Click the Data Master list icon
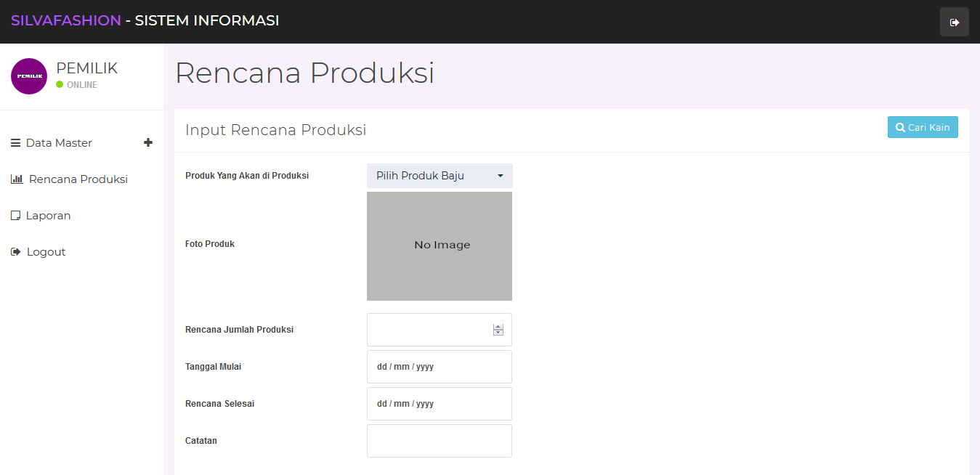Image resolution: width=980 pixels, height=475 pixels. (x=15, y=142)
